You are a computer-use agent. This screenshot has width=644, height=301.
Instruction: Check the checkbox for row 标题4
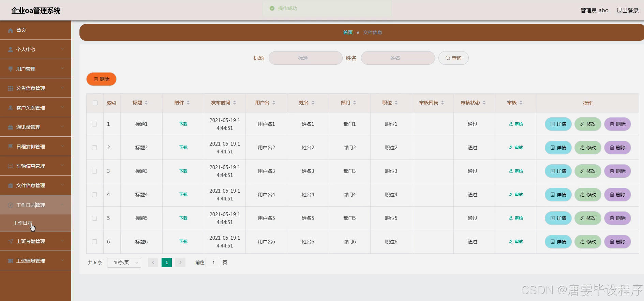[x=94, y=195]
